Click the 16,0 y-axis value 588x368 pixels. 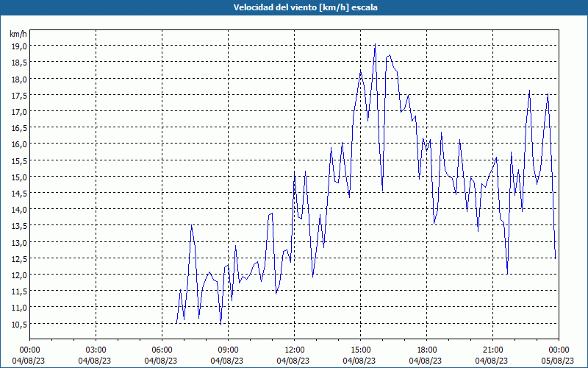(x=19, y=144)
